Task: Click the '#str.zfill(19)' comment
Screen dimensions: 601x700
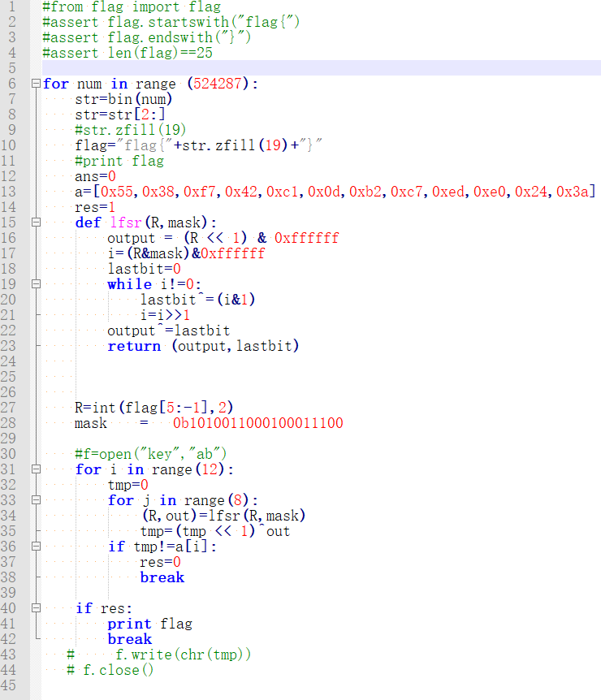Action: pos(131,130)
